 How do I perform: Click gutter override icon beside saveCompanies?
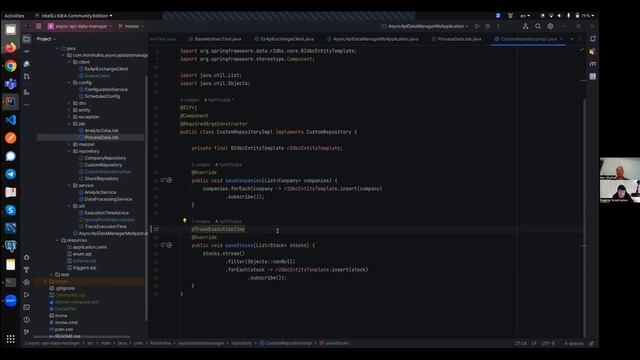[162, 180]
